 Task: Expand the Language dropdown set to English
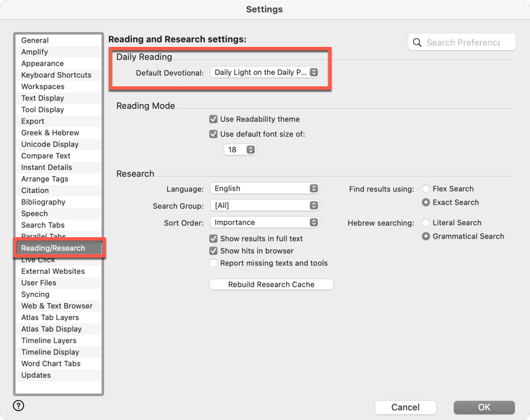pos(264,188)
